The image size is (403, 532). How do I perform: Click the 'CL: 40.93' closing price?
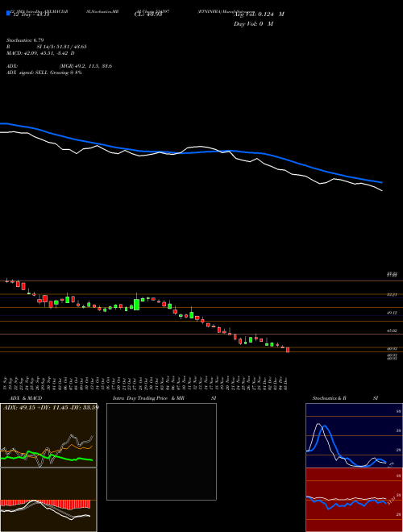(x=148, y=15)
